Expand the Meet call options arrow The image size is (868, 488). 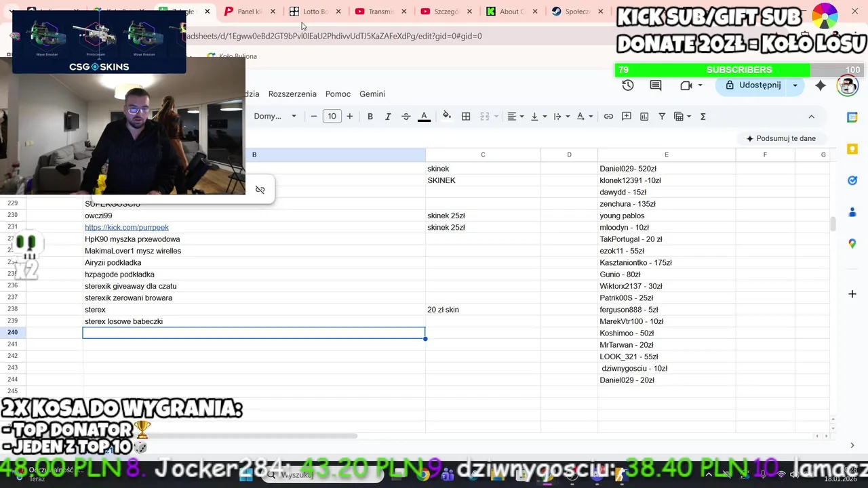(700, 85)
